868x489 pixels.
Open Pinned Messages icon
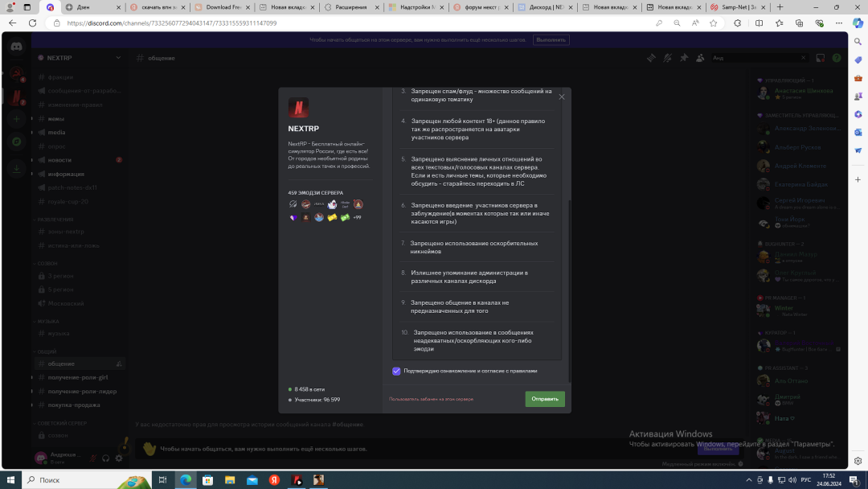tap(684, 58)
